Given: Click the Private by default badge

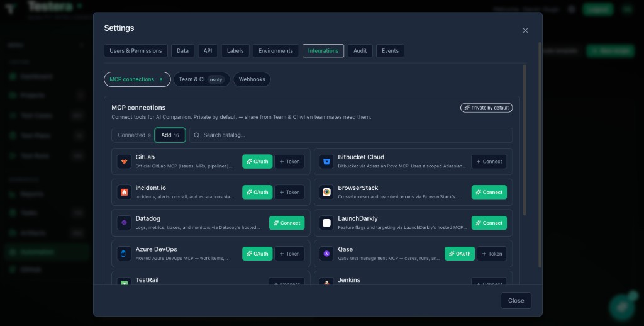Looking at the screenshot, I should pyautogui.click(x=486, y=108).
